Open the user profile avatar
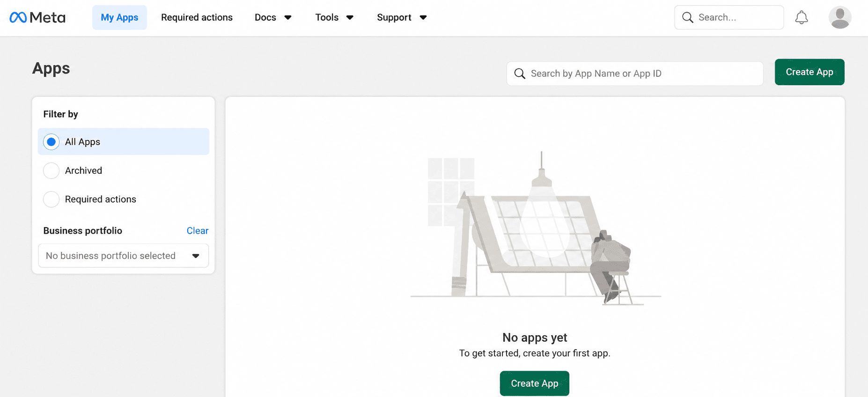This screenshot has height=397, width=868. point(840,17)
